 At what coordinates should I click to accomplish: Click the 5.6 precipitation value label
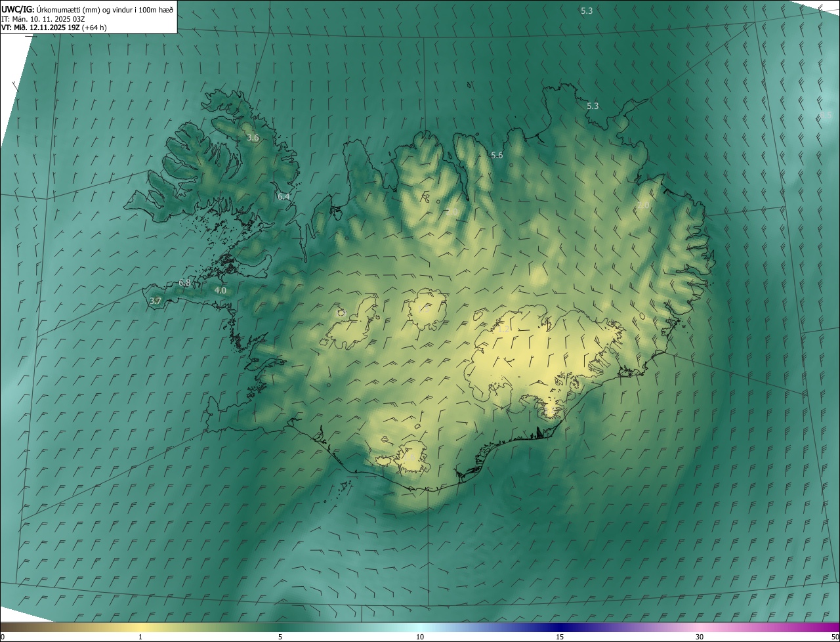coord(497,155)
